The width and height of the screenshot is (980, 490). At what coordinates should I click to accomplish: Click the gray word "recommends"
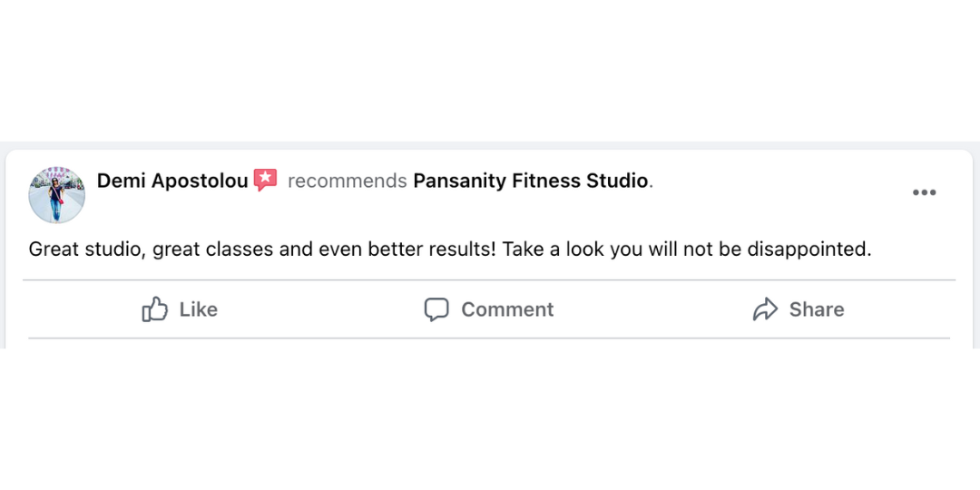point(347,181)
